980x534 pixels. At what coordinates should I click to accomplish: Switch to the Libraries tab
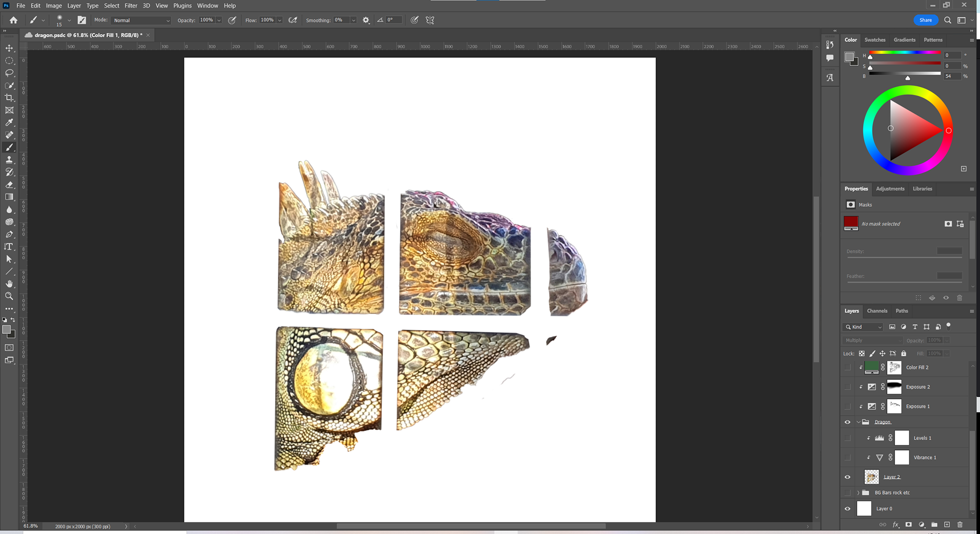[x=922, y=189]
